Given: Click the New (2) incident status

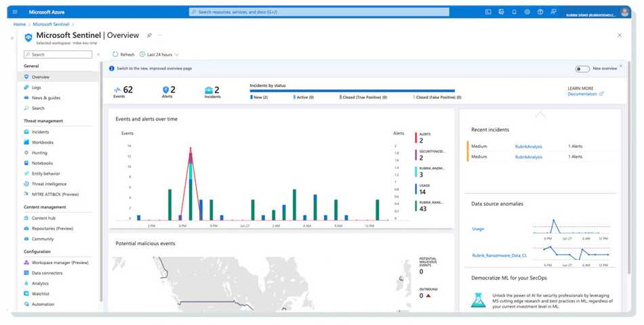Looking at the screenshot, I should 259,97.
